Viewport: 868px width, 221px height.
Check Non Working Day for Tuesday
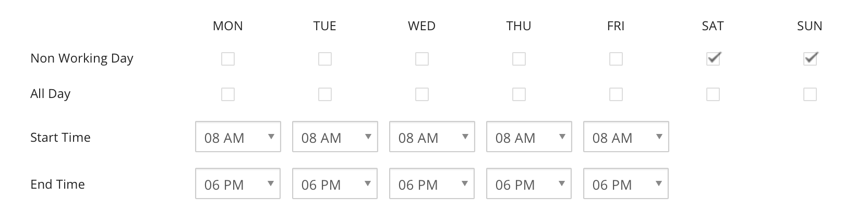click(325, 59)
